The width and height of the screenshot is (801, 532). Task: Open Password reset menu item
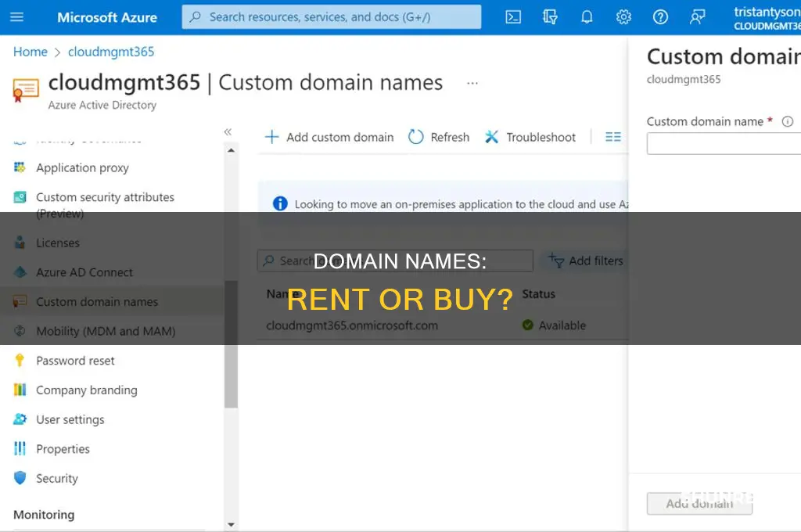point(75,361)
